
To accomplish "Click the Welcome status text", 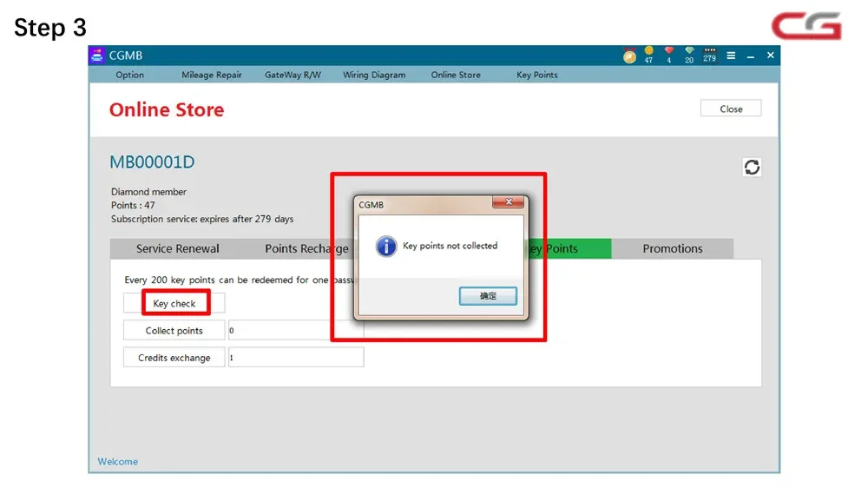I will [x=118, y=461].
